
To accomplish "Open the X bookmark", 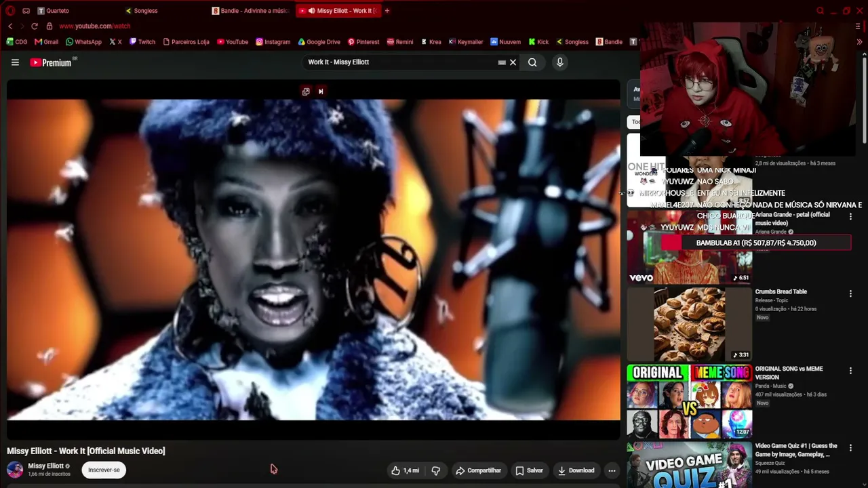I will click(x=115, y=42).
